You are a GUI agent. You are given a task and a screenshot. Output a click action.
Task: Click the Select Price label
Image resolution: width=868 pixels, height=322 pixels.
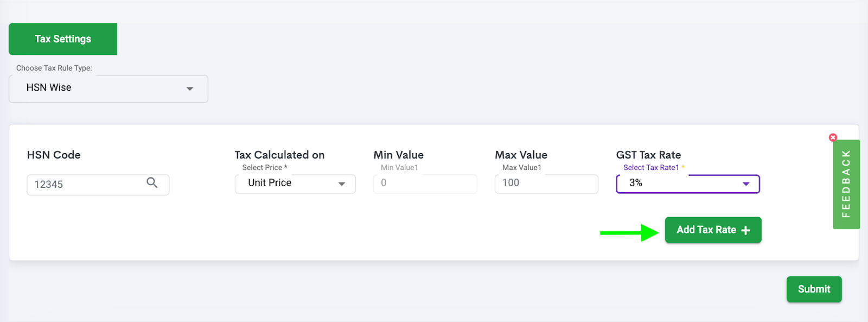[262, 168]
